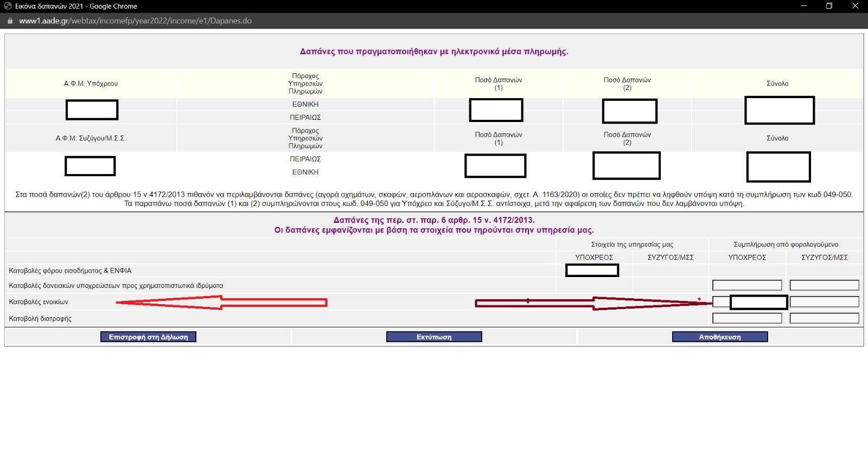This screenshot has width=868, height=456.
Task: Click Σύνολο in the Υπόχρεου header row
Action: coord(777,84)
